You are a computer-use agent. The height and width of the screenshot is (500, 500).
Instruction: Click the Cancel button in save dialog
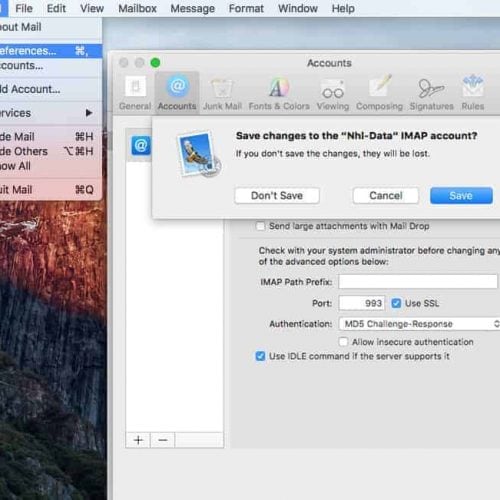386,195
